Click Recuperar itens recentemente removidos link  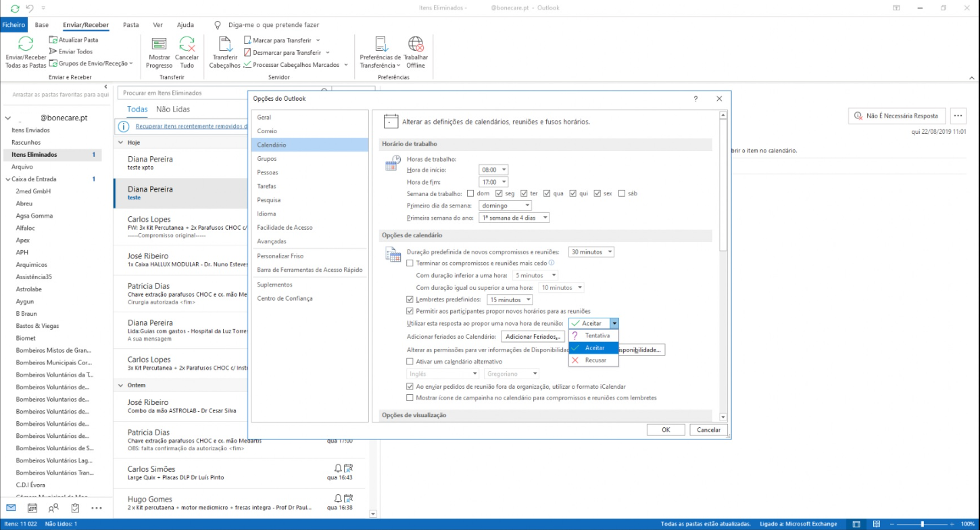(x=191, y=126)
